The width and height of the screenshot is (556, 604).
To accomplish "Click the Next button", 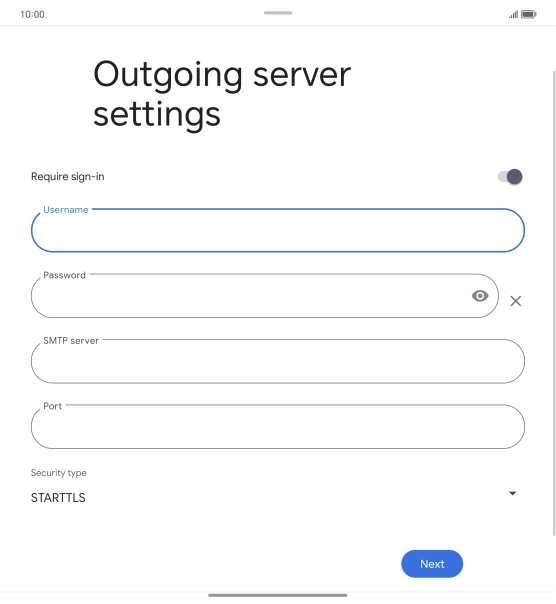I will 432,564.
